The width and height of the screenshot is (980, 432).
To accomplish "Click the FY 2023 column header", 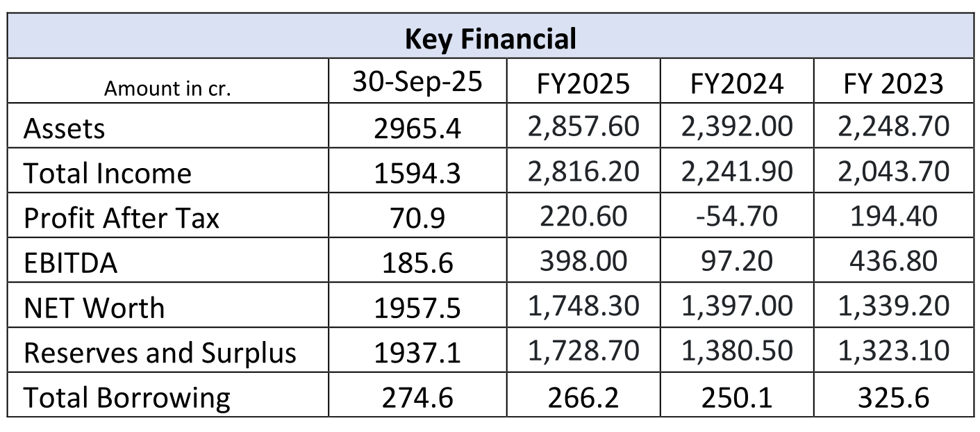I will coord(893,84).
